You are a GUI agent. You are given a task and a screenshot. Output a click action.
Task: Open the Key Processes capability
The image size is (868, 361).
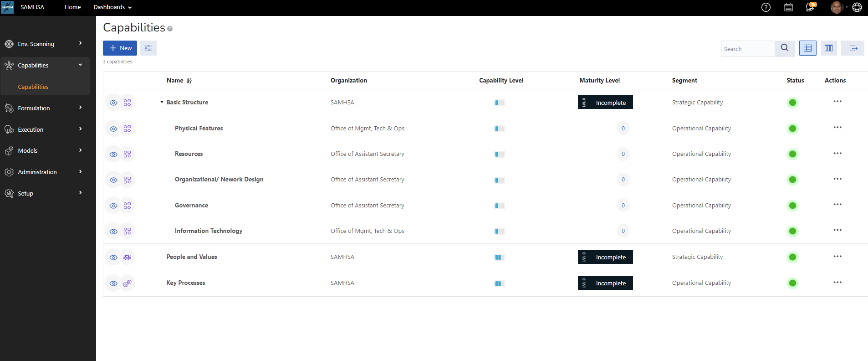click(x=186, y=283)
